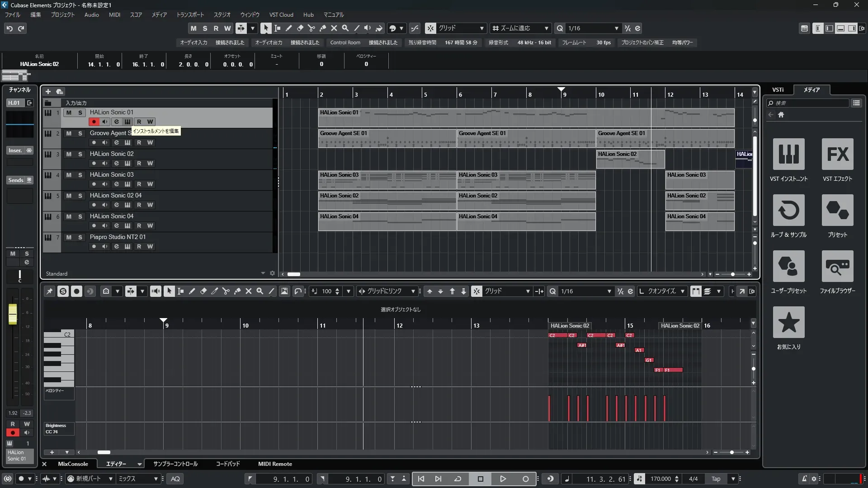
Task: Open Favorites star tile
Action: (x=788, y=322)
